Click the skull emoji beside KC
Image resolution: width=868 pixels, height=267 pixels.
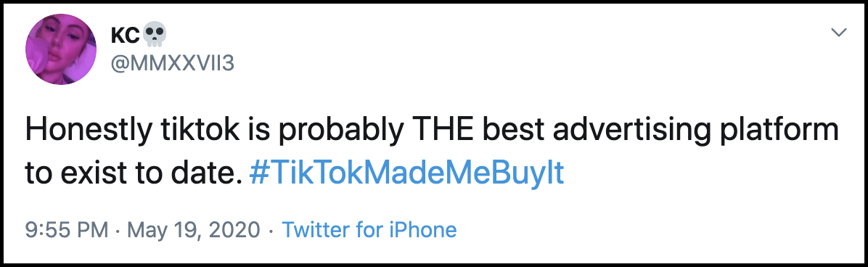tap(155, 36)
